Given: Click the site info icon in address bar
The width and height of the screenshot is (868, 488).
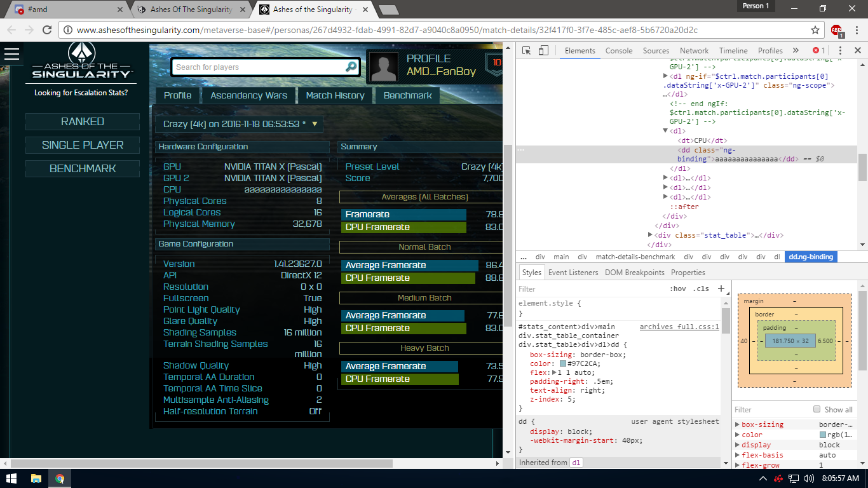Looking at the screenshot, I should pos(68,30).
